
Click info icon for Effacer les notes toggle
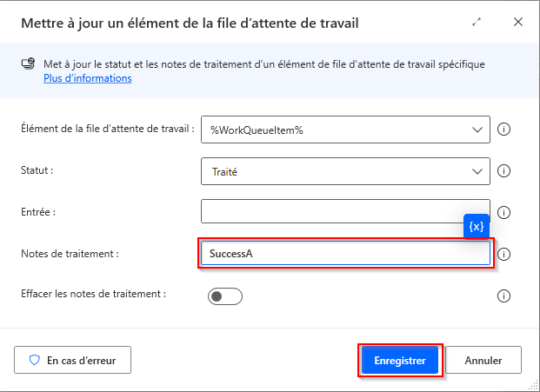(x=503, y=296)
